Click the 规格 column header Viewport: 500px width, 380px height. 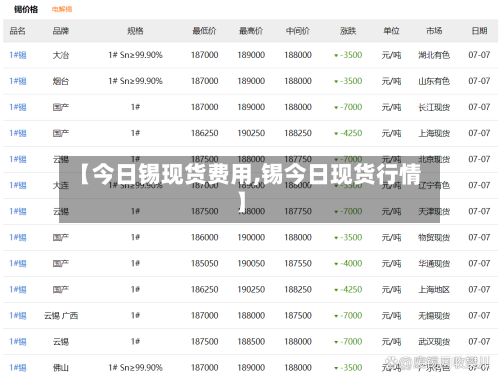[x=135, y=31]
